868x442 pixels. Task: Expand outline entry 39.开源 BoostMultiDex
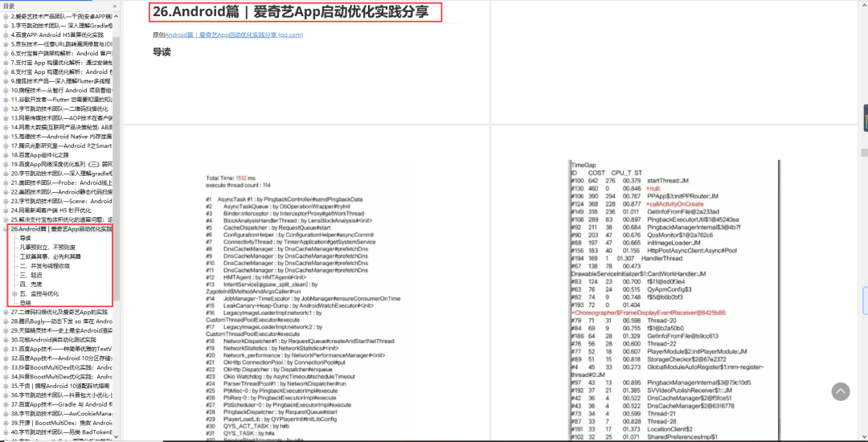(x=6, y=423)
